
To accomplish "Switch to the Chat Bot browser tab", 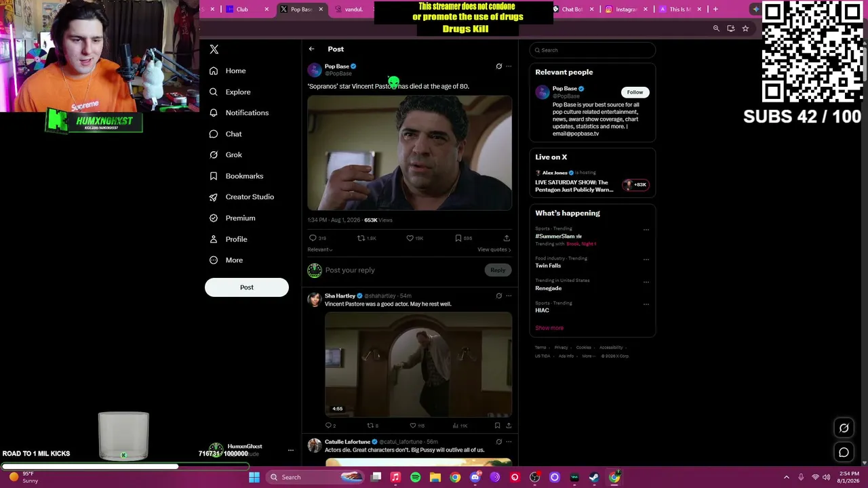I will 572,9.
